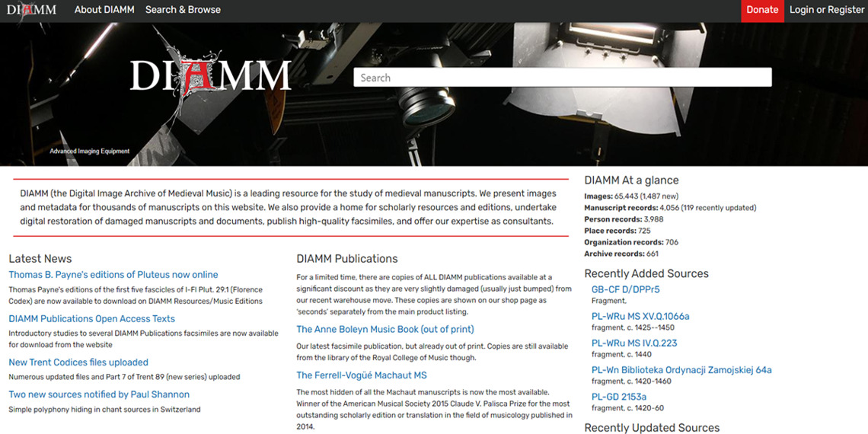Click 'fragment, c. 1440' text
The height and width of the screenshot is (434, 868).
tap(621, 354)
